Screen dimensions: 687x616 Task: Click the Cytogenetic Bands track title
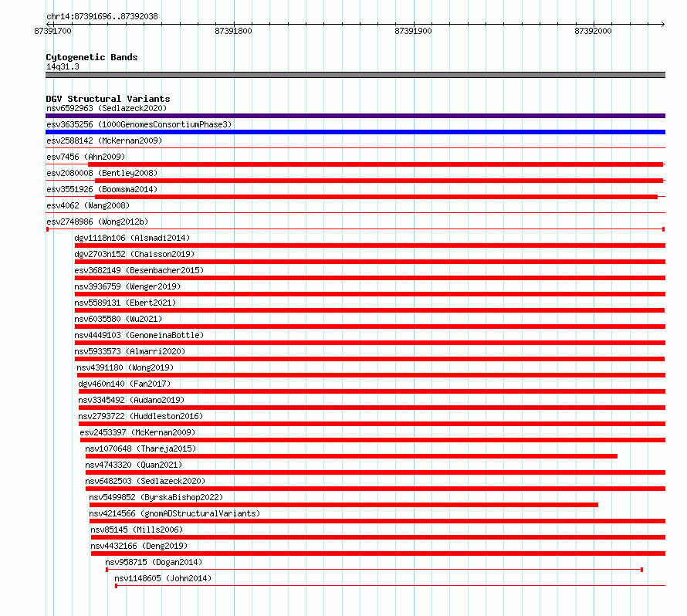point(92,57)
